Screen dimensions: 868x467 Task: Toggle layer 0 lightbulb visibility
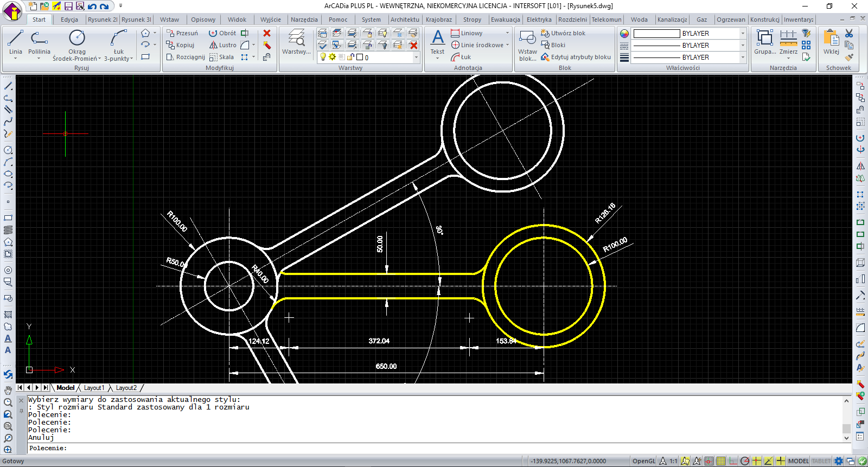323,57
